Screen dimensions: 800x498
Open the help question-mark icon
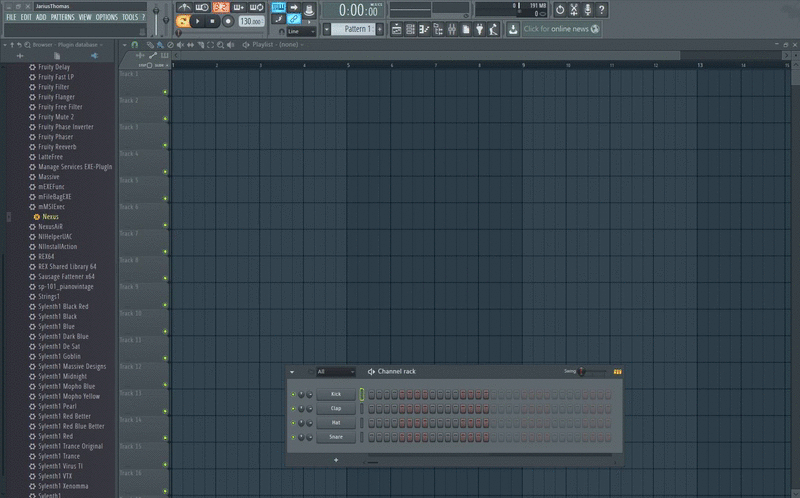coord(602,10)
